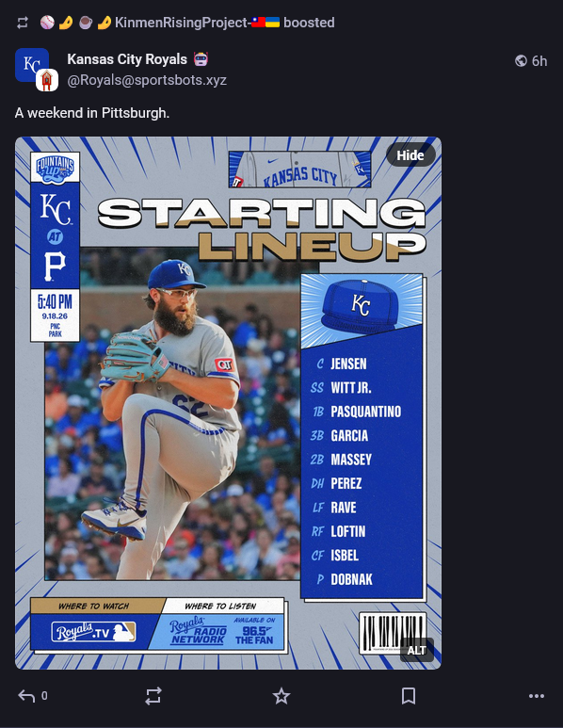Click the baseball emoji in the booster name
Viewport: 563px width, 728px height.
[47, 23]
